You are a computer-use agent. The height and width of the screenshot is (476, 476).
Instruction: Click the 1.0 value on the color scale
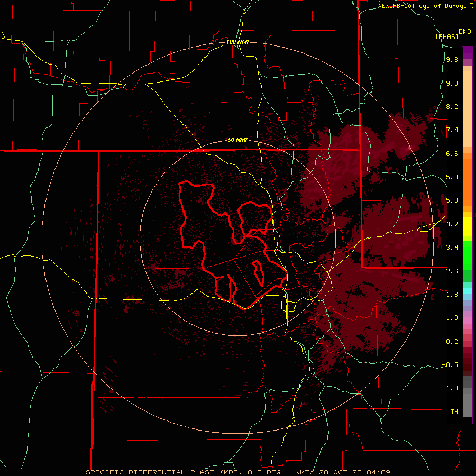(452, 317)
